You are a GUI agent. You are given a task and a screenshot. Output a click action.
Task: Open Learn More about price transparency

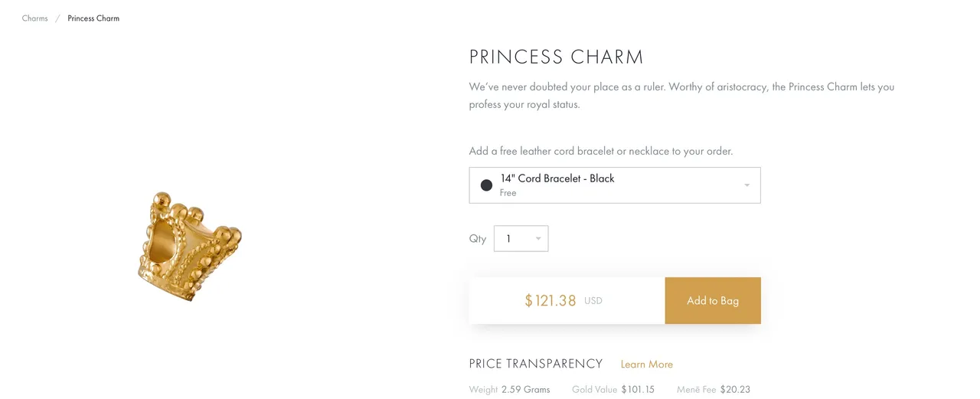pos(647,365)
